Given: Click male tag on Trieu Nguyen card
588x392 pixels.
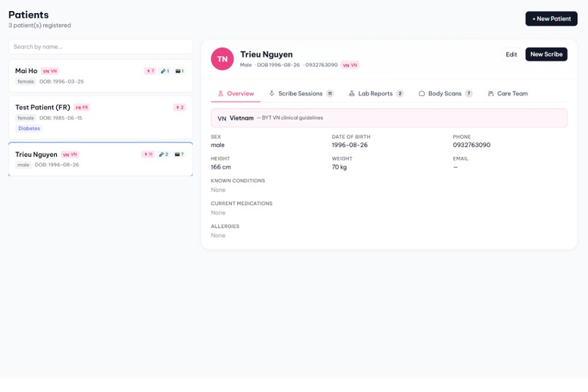Looking at the screenshot, I should [23, 165].
